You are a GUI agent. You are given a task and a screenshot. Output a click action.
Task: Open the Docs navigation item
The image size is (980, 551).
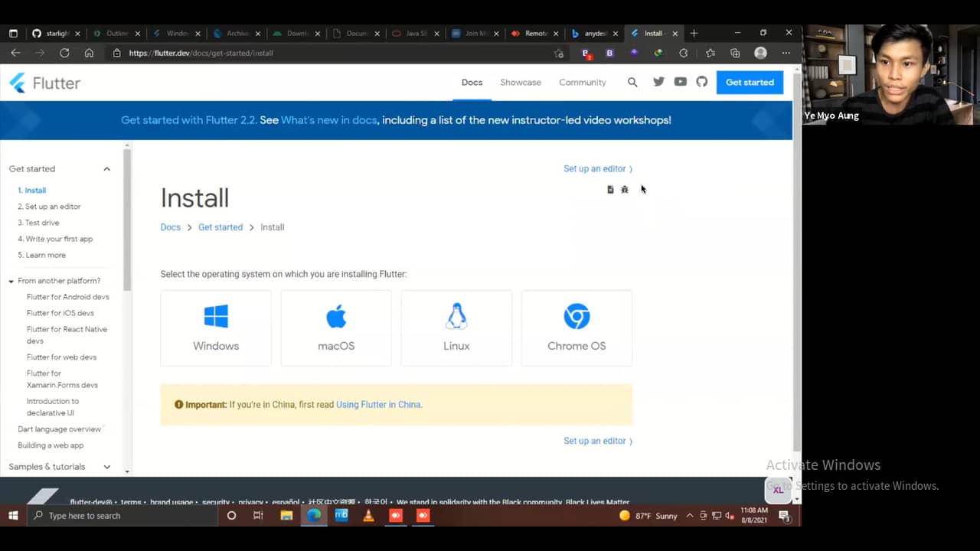point(472,82)
